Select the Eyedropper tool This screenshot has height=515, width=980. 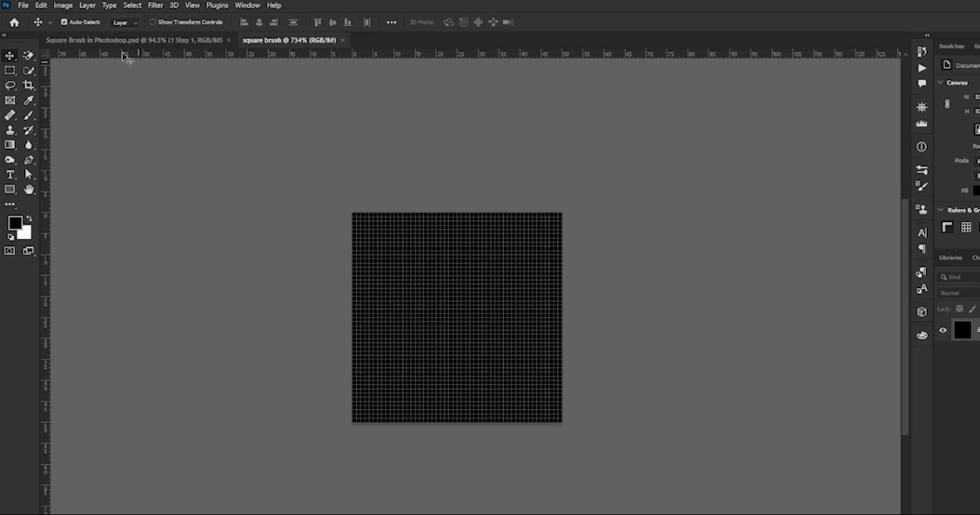29,100
